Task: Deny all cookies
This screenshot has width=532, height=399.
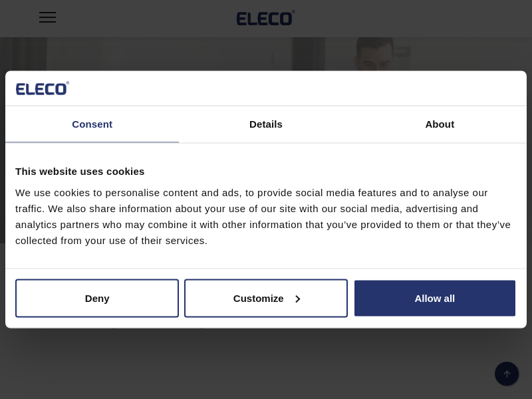Action: tap(97, 299)
